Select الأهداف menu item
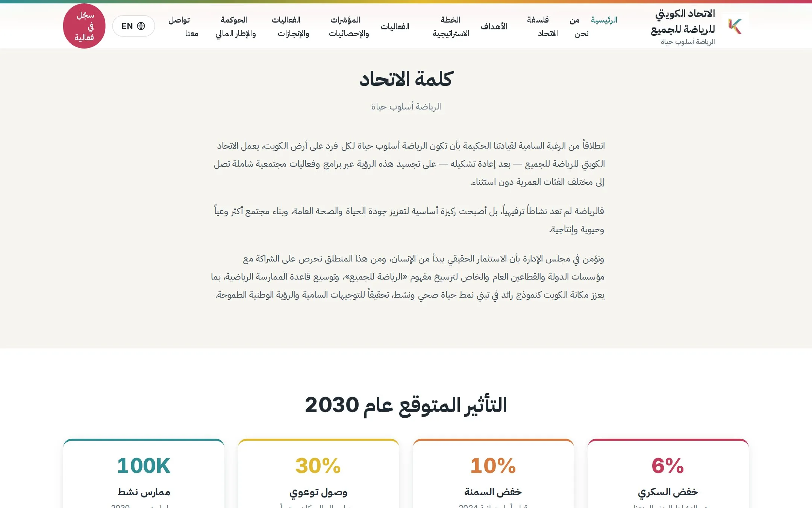 [x=494, y=26]
